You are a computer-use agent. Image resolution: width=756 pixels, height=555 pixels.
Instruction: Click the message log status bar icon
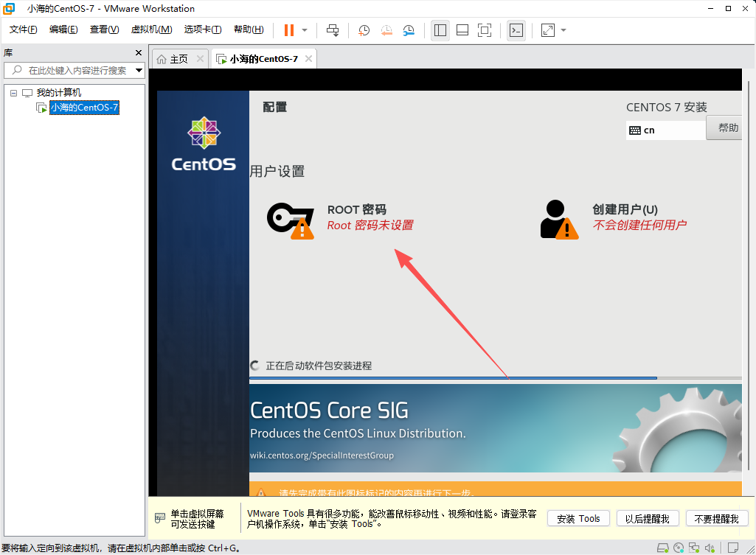733,548
